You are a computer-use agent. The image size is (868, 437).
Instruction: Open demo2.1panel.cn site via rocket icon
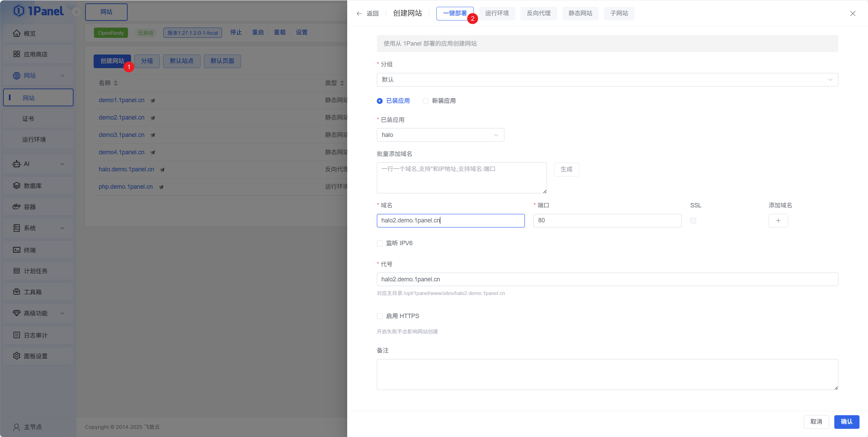(152, 118)
